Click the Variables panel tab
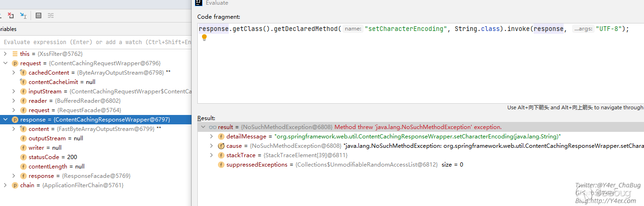The width and height of the screenshot is (644, 206). tap(8, 29)
